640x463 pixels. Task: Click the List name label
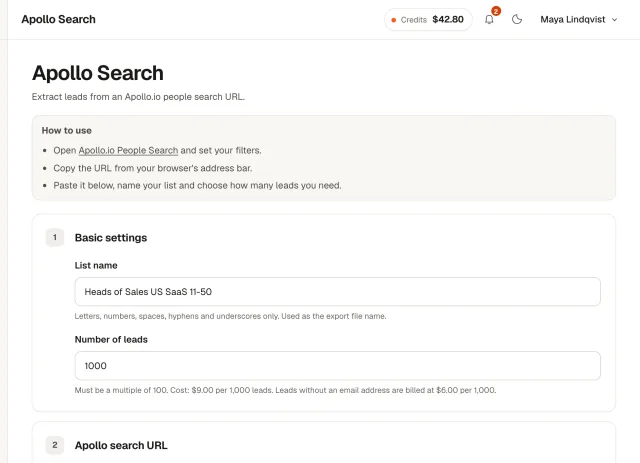[96, 265]
